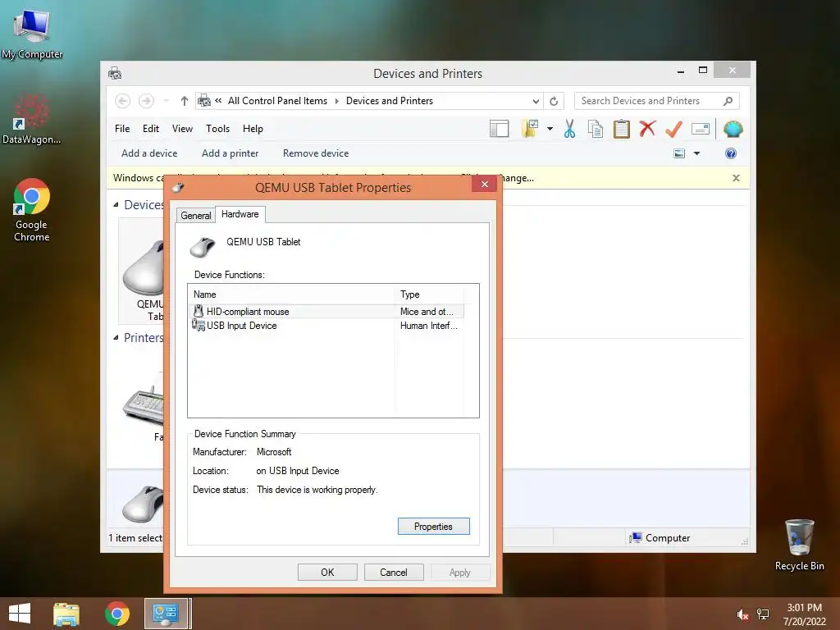Open the Help menu
The image size is (840, 630).
pos(253,129)
